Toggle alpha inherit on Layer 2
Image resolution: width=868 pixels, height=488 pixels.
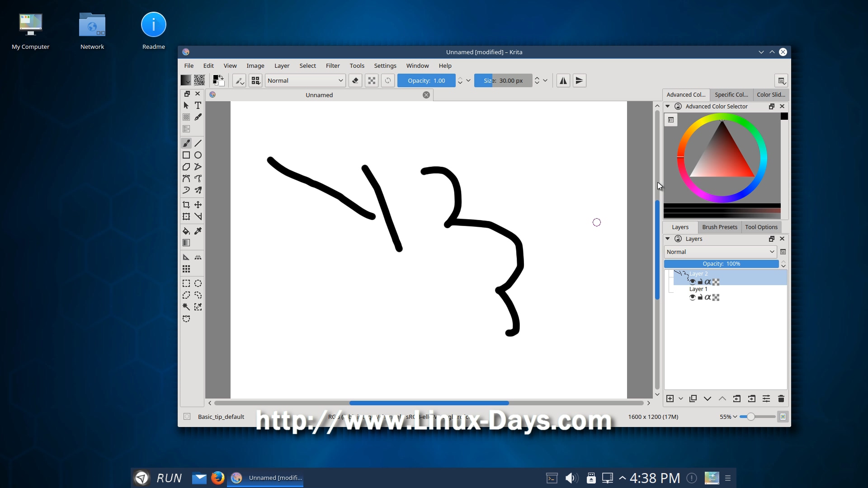[708, 282]
